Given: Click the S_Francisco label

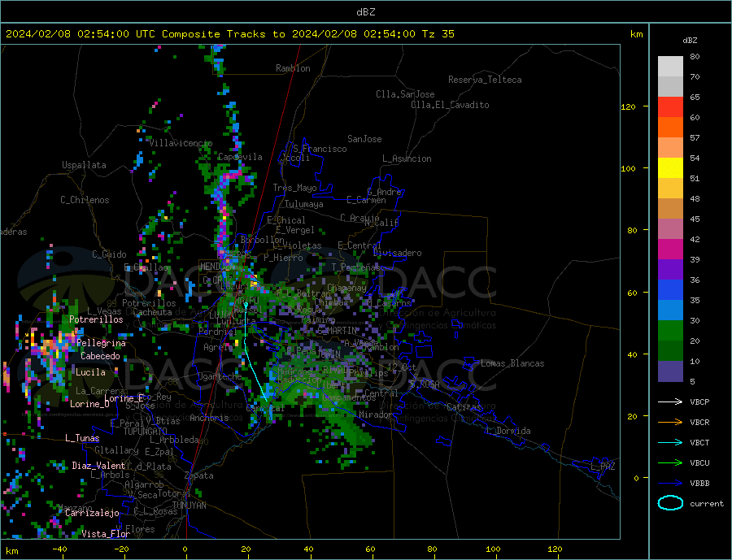Looking at the screenshot, I should click(320, 149).
